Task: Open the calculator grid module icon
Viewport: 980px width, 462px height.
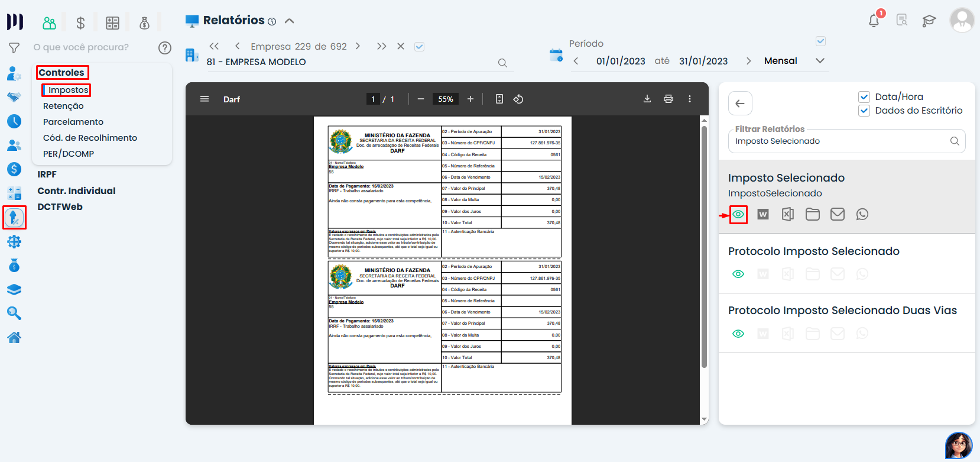Action: pyautogui.click(x=112, y=23)
